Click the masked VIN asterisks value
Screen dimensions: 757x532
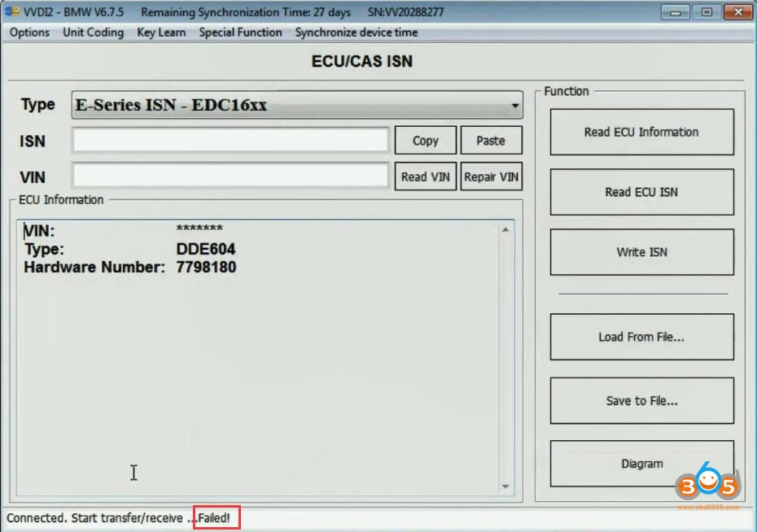pyautogui.click(x=199, y=228)
